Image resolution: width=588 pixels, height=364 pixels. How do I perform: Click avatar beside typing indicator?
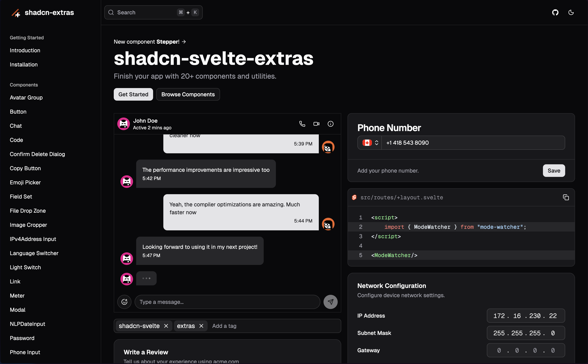pyautogui.click(x=127, y=279)
